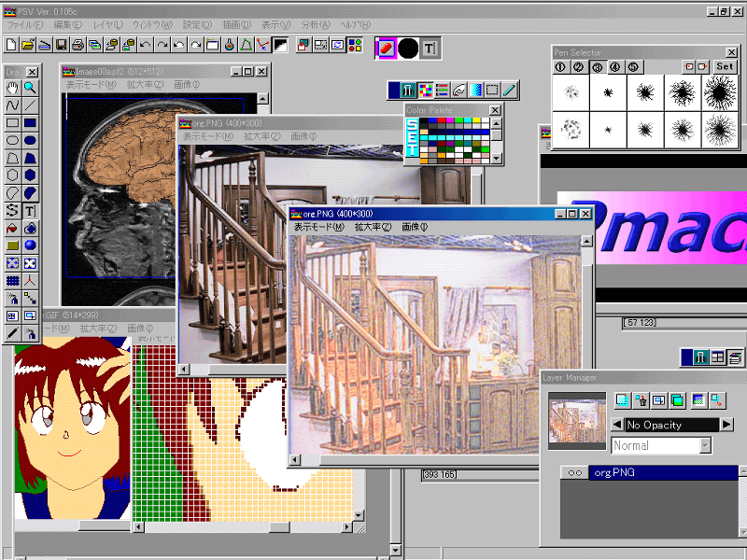Select the outlined ellipse tool
The height and width of the screenshot is (560, 747).
pos(12,141)
